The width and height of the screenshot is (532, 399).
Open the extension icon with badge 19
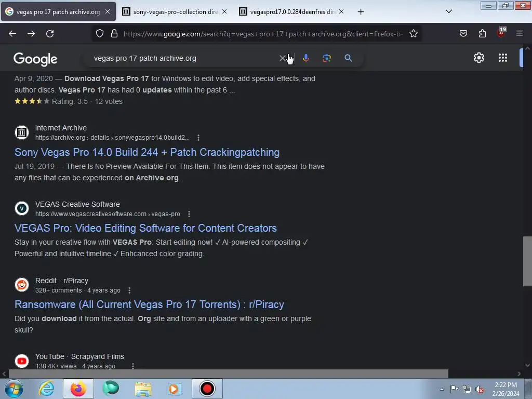pyautogui.click(x=501, y=33)
